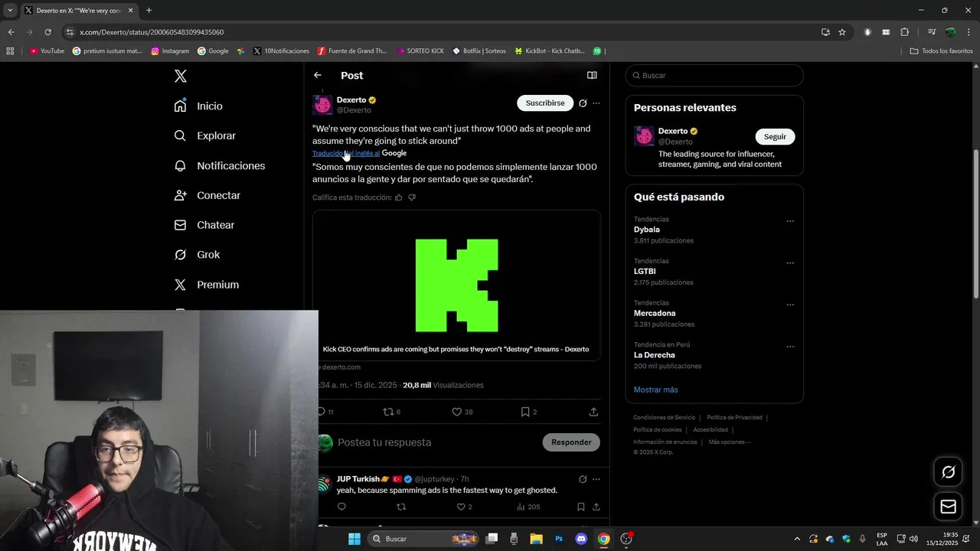Like the Dexerto post with 38 likes
This screenshot has height=551, width=980.
[462, 412]
